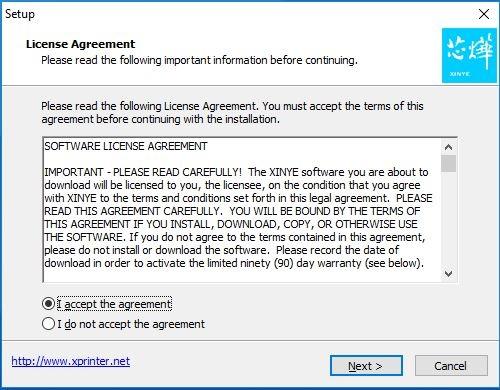Click the license scrollbar up arrow
This screenshot has height=390, width=500.
[448, 147]
